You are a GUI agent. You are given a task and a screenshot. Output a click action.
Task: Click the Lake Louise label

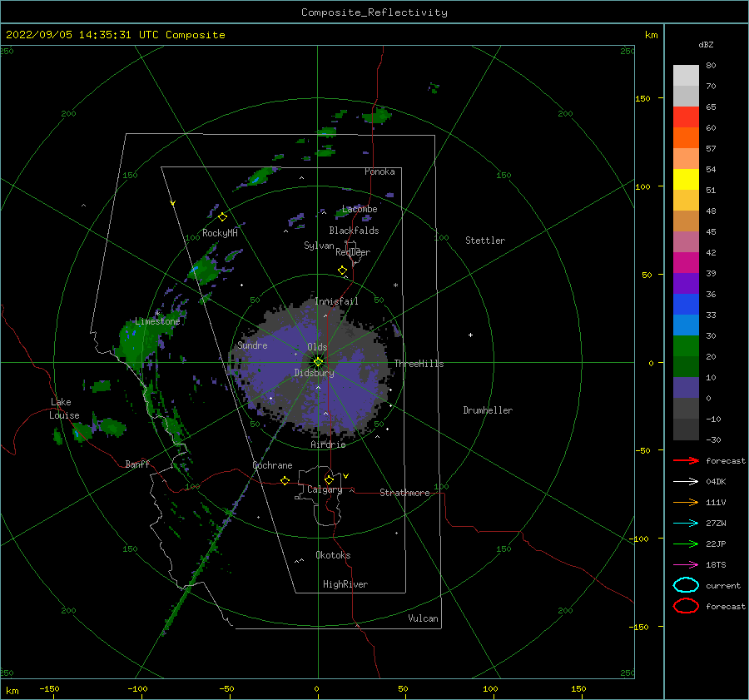pyautogui.click(x=64, y=409)
